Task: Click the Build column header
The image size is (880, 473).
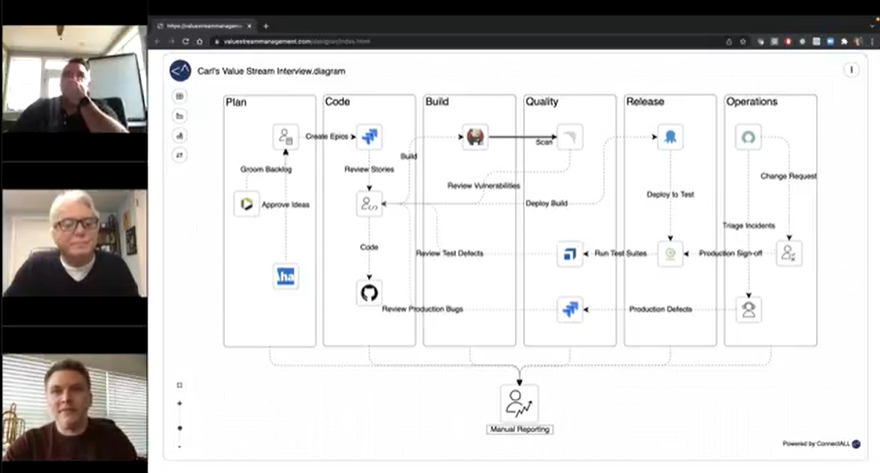Action: point(437,102)
